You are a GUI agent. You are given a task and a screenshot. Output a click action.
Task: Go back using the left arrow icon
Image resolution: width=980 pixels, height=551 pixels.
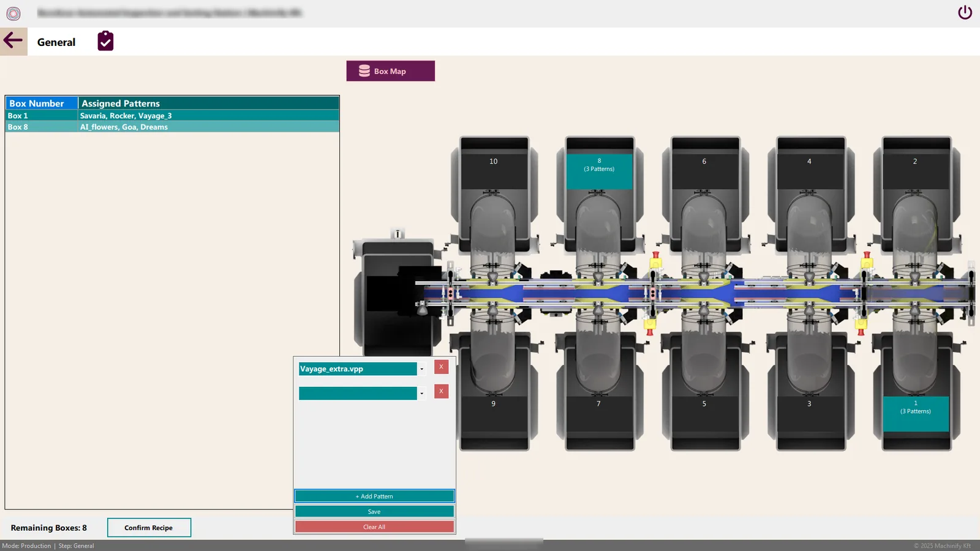13,42
